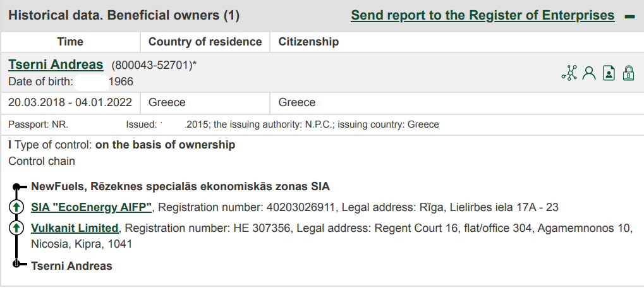Open the Tserni Andreas profile link

pos(56,64)
